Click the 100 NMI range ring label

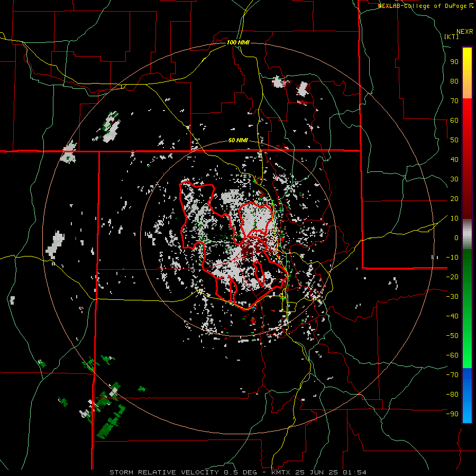238,42
